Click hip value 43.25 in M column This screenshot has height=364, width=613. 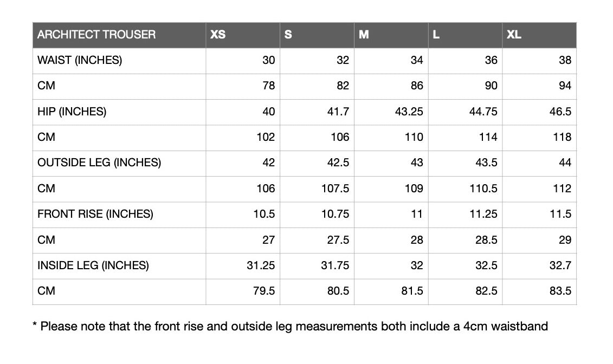[391, 112]
